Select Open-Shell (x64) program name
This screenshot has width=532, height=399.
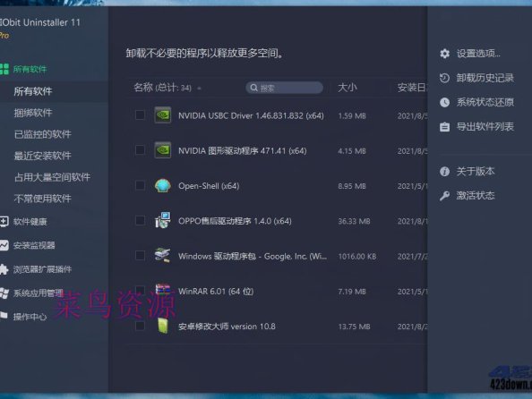point(209,186)
